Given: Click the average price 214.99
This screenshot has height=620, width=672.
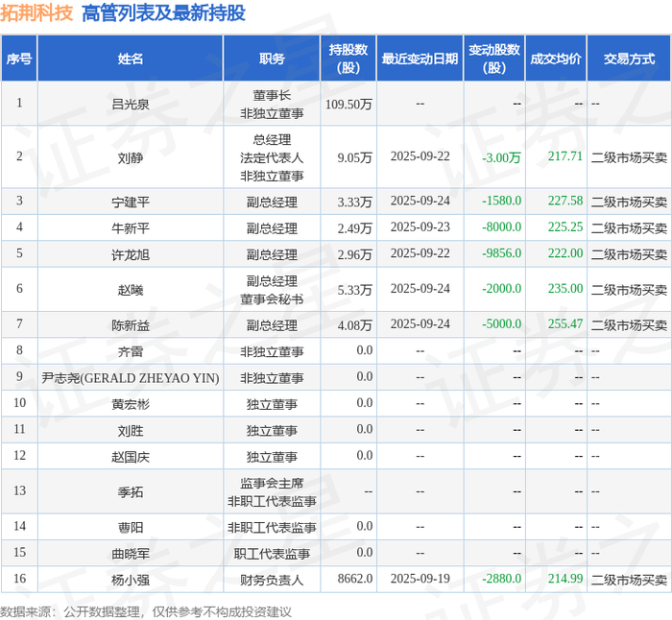Looking at the screenshot, I should (565, 579).
